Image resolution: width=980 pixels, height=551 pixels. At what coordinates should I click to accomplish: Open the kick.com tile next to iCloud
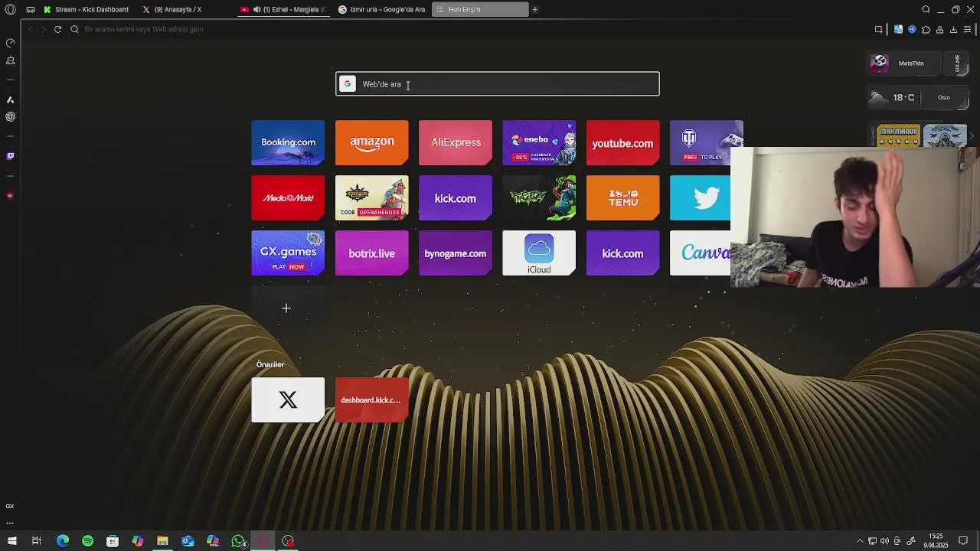(x=622, y=253)
